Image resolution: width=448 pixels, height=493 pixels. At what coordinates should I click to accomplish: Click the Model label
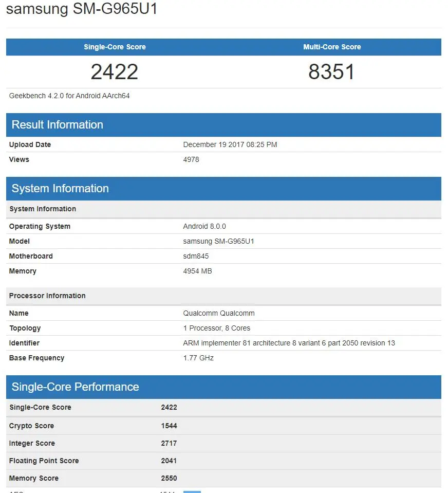coord(20,241)
